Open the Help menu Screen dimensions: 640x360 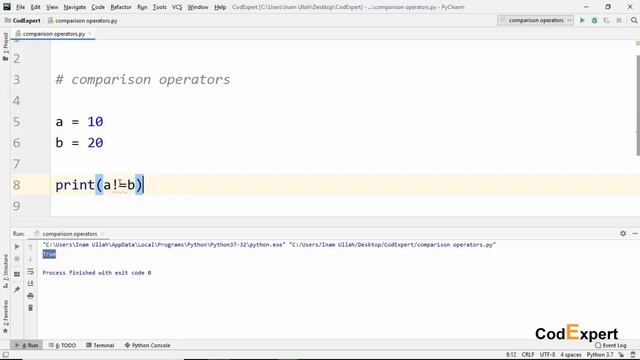click(x=220, y=7)
